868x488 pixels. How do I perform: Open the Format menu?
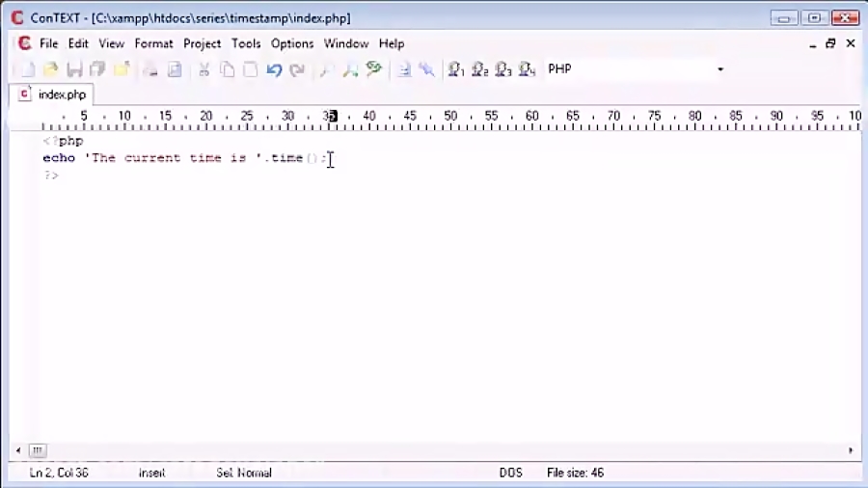click(x=153, y=43)
